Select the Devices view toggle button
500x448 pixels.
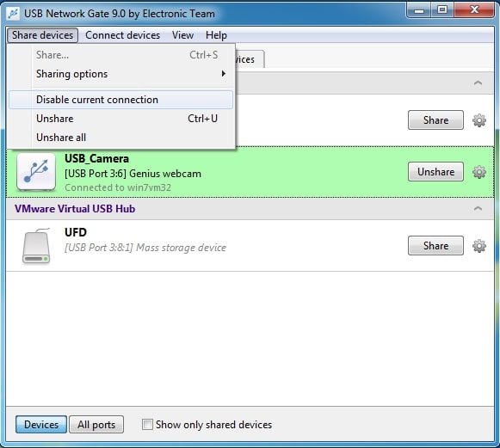coord(41,425)
